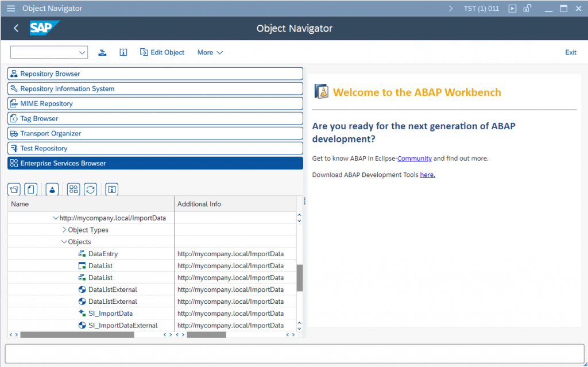588x367 pixels.
Task: Click the ABAP Workbench welcome icon
Action: point(322,91)
